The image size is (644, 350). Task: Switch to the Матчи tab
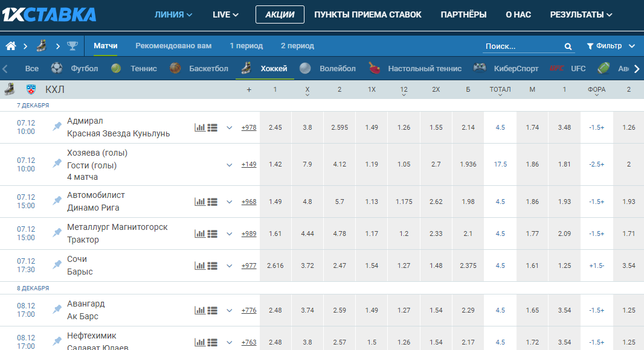(106, 46)
